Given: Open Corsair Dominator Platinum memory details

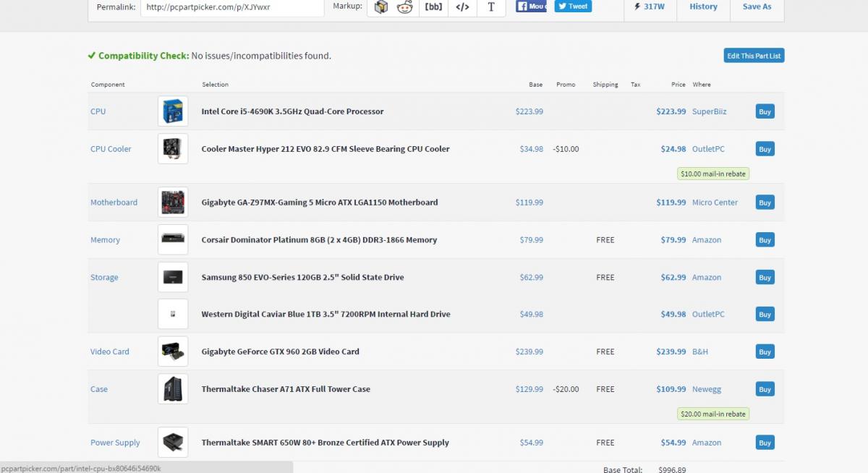Looking at the screenshot, I should 319,240.
